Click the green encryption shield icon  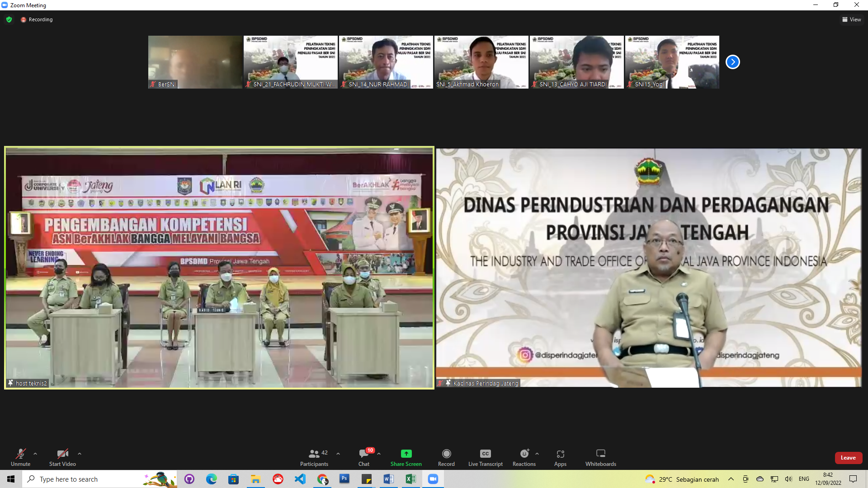pos(9,19)
